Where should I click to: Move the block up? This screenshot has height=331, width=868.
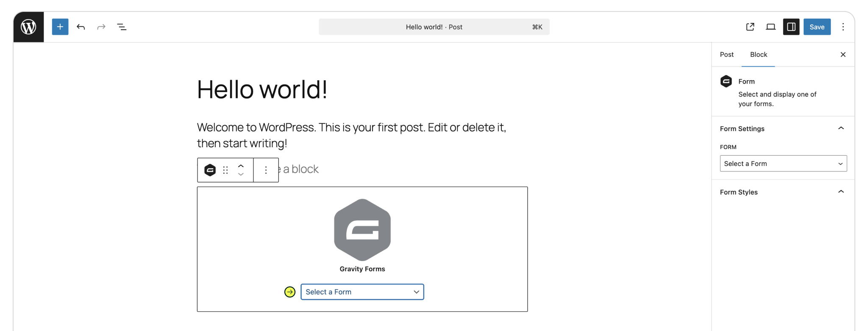[241, 165]
